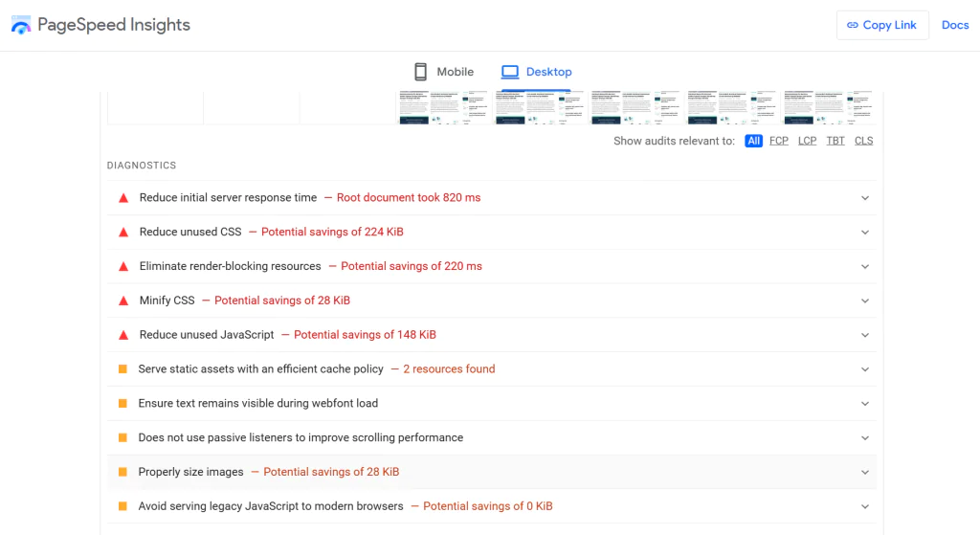This screenshot has height=535, width=980.
Task: Click '2 resources found' text
Action: (449, 369)
